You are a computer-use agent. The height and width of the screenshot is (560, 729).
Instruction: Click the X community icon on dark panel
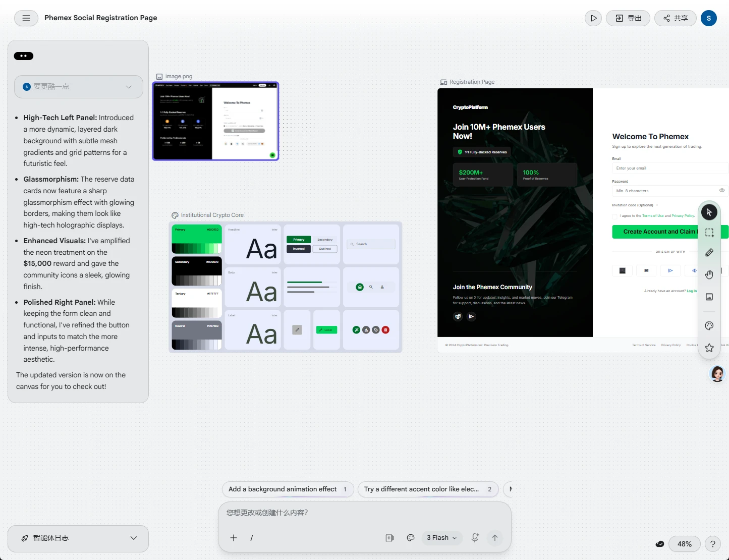[458, 316]
